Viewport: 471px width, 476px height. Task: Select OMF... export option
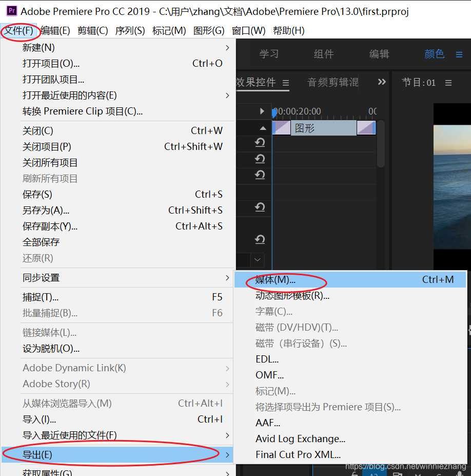point(350,375)
